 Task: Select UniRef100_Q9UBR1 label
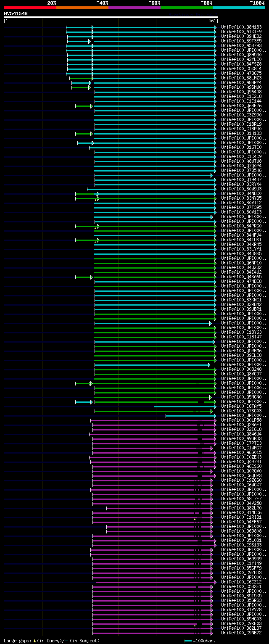point(242,309)
